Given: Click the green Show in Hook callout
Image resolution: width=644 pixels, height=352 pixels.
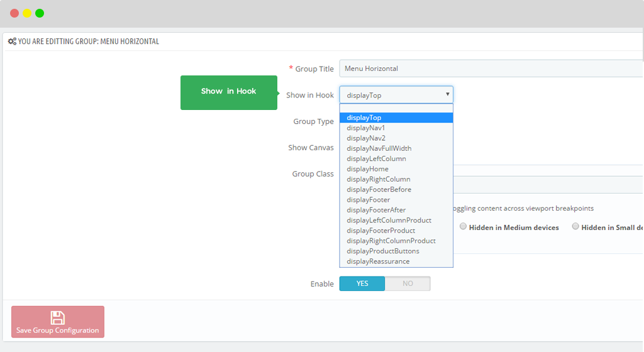Looking at the screenshot, I should click(229, 92).
